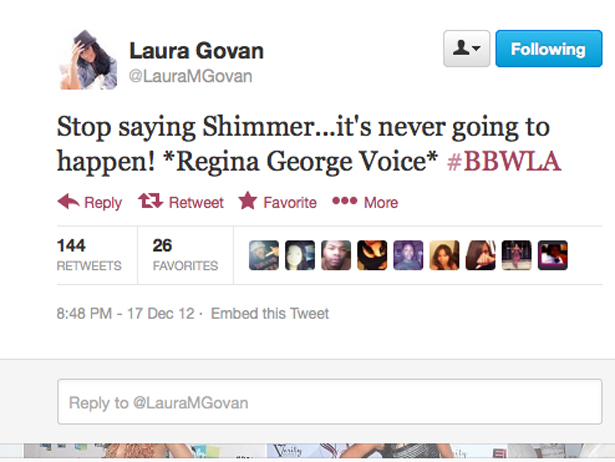Click the Reply text label

pos(103,203)
